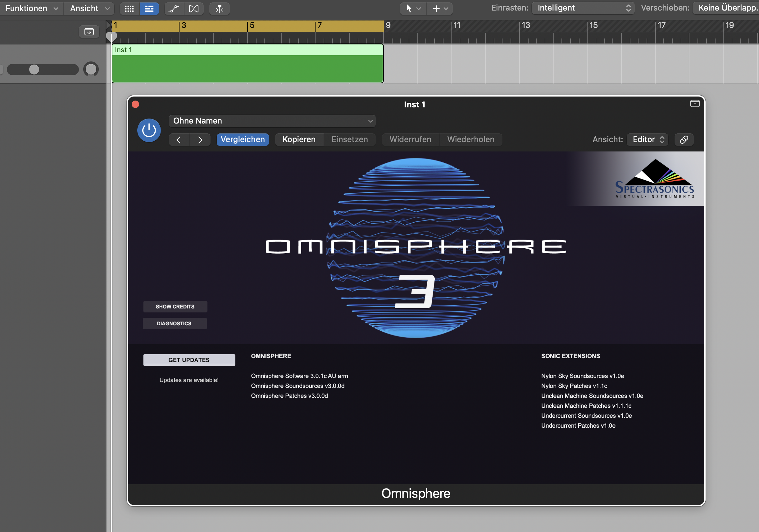Click 'Undercurrent Soundsources v1.0e' text
Image resolution: width=759 pixels, height=532 pixels.
click(587, 416)
